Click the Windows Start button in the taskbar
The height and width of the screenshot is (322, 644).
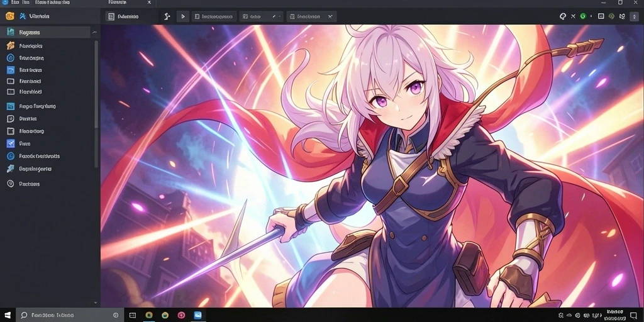tap(8, 315)
